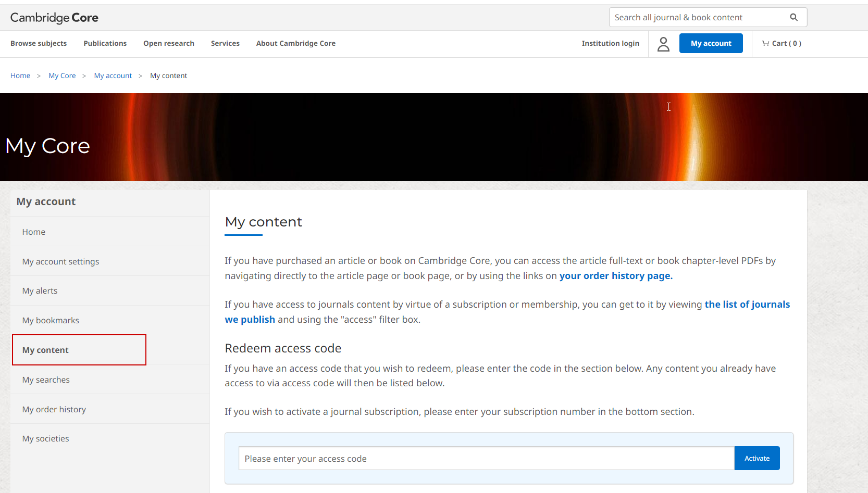
Task: Click the Cambridge Core logo
Action: (x=54, y=17)
